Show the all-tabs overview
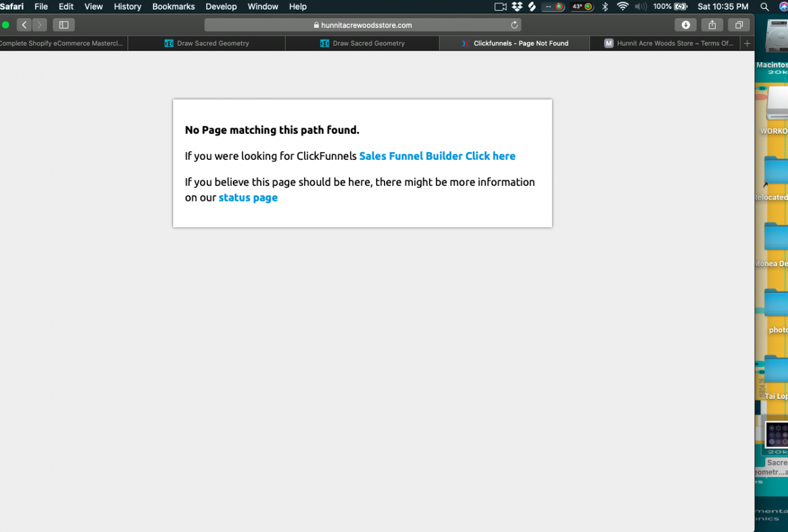The width and height of the screenshot is (788, 532). (739, 25)
